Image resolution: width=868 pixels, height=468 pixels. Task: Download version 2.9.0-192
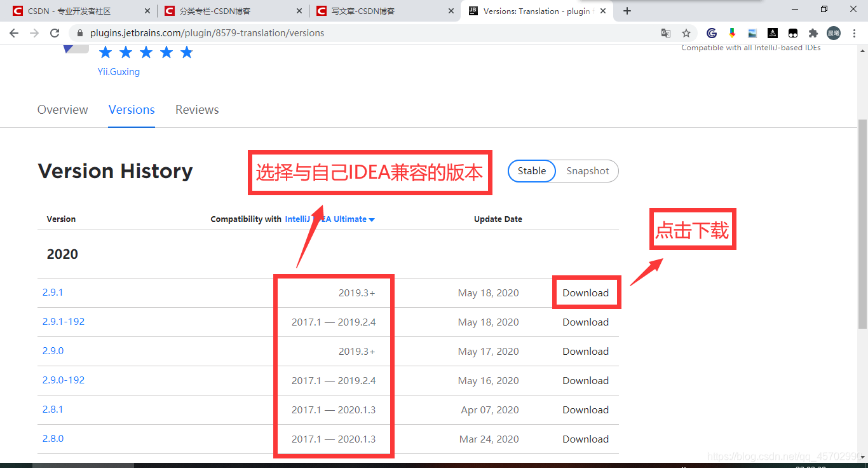[586, 381]
